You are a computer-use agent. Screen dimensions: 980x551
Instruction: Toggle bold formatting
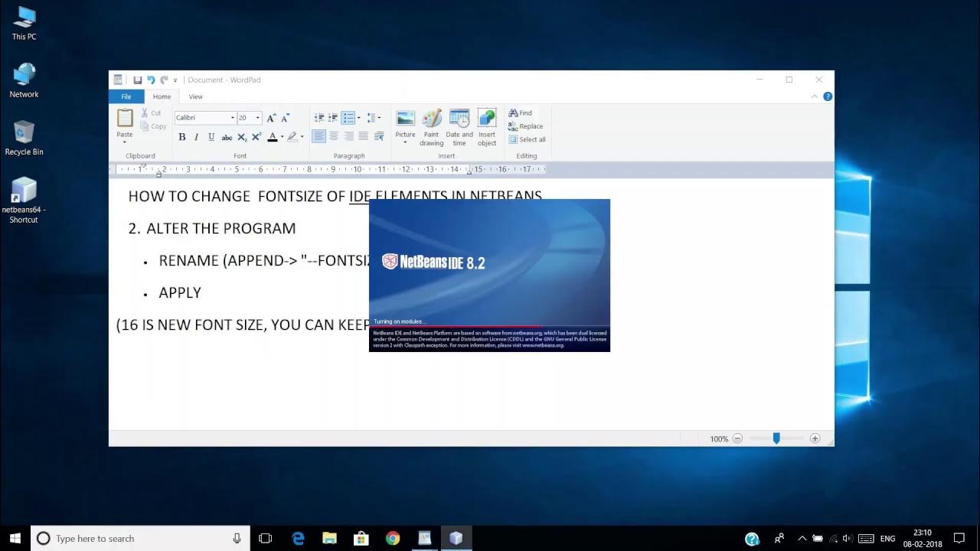click(x=181, y=135)
